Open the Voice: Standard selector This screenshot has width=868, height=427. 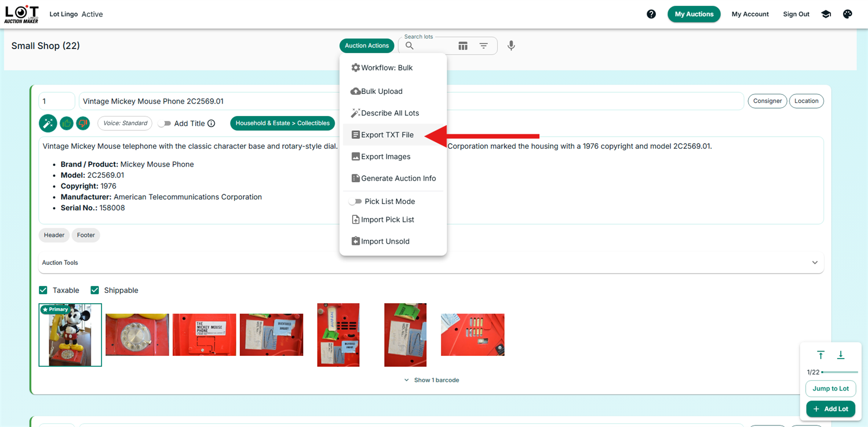pyautogui.click(x=125, y=123)
